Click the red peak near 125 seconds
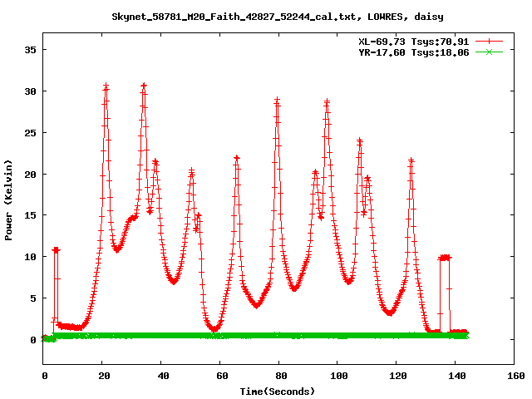The image size is (532, 399). [411, 160]
